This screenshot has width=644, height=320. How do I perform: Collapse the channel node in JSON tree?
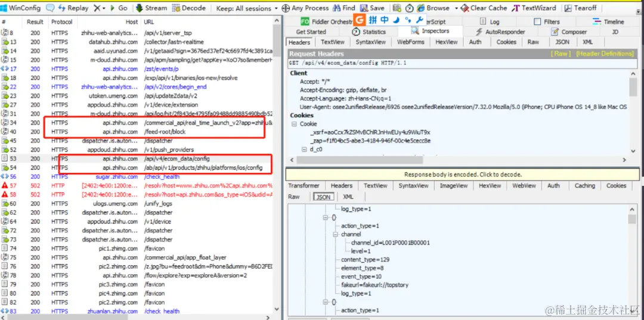(336, 234)
